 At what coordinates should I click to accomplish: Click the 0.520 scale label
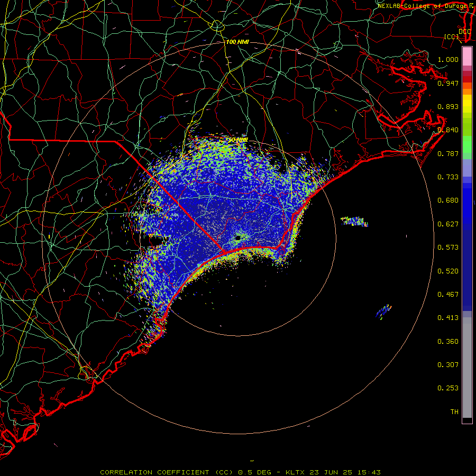448,271
